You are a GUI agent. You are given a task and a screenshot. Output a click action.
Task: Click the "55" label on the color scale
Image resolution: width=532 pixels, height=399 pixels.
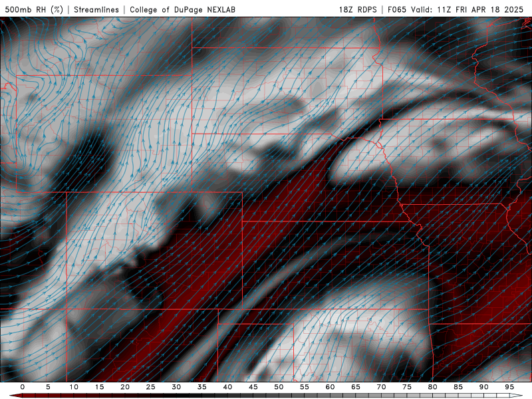point(305,387)
